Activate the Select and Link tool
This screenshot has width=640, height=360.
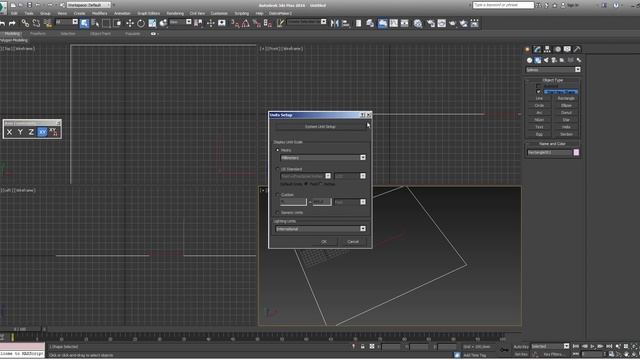click(x=25, y=23)
